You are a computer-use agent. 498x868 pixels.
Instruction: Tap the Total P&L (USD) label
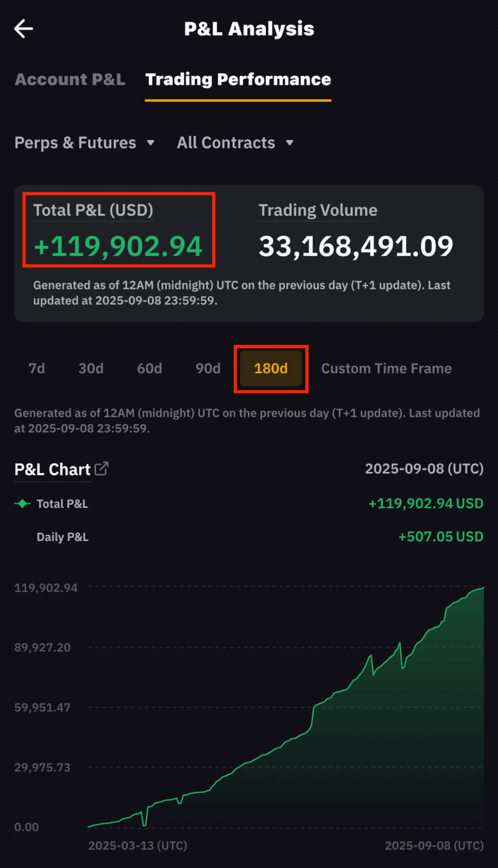point(93,210)
